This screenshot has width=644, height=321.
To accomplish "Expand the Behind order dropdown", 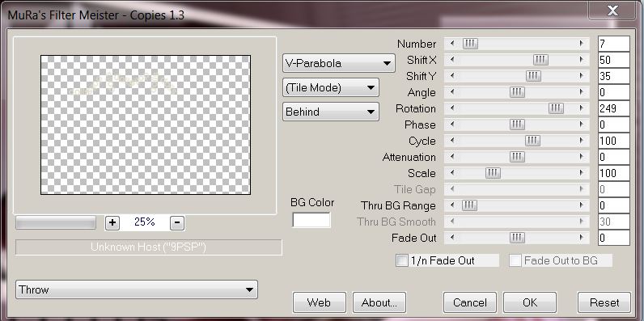I will pos(331,112).
